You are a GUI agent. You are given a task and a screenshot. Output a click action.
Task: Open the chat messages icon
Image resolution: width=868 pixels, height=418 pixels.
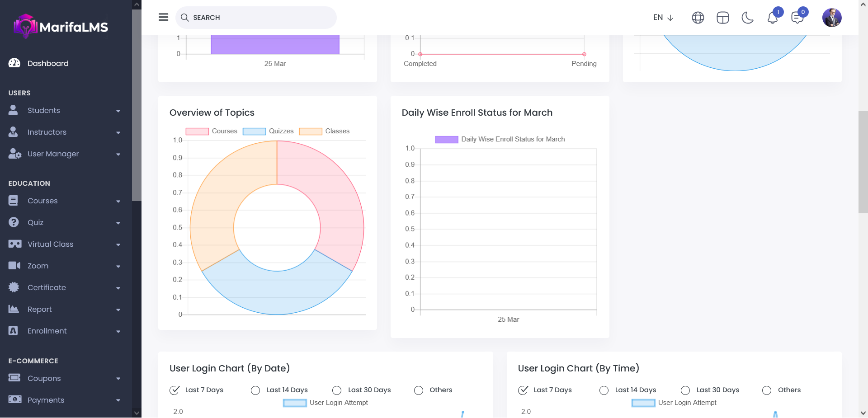[x=797, y=18]
